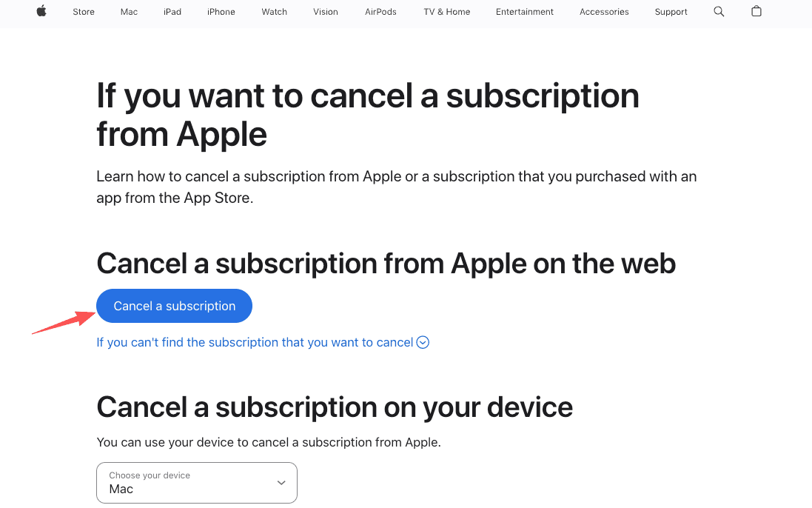
Task: Click the Cancel a subscription button
Action: tap(174, 306)
